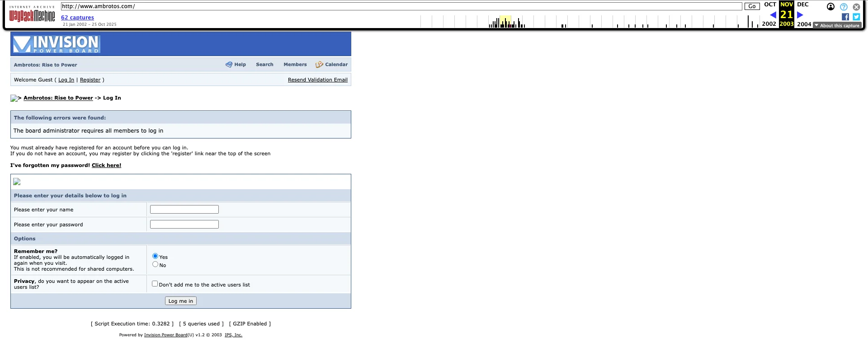Share capture on Facebook
868x363 pixels.
tap(845, 17)
